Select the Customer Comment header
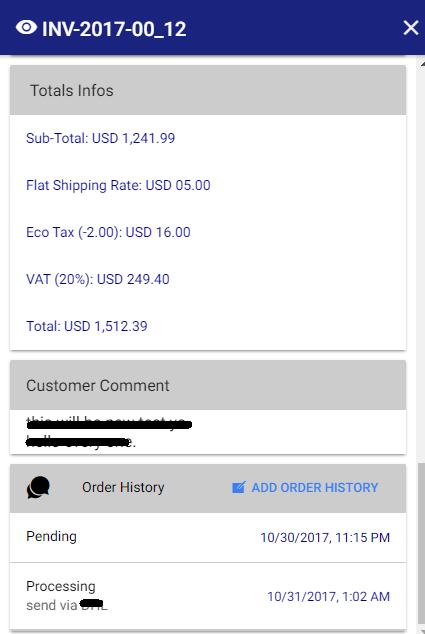This screenshot has width=425, height=634. [x=208, y=385]
